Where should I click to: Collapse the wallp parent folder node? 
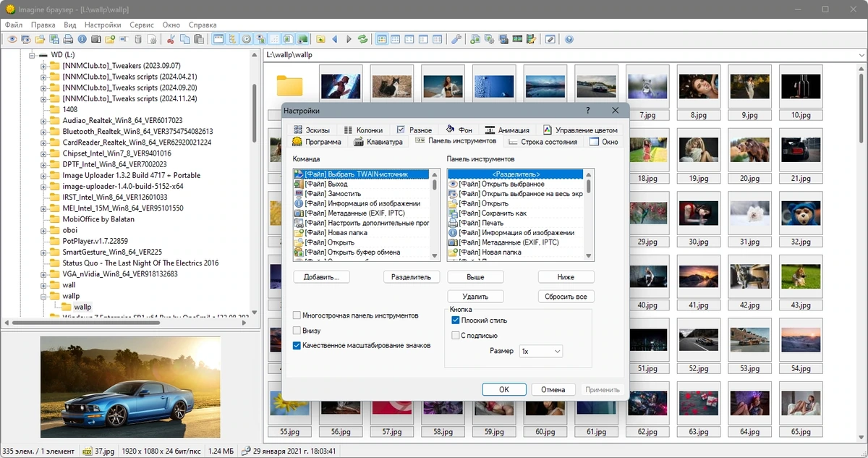coord(43,296)
